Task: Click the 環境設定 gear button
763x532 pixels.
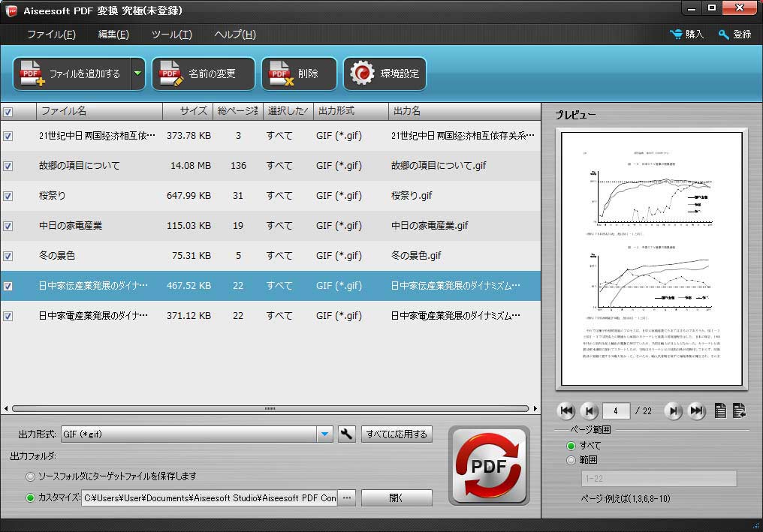Action: pyautogui.click(x=385, y=74)
